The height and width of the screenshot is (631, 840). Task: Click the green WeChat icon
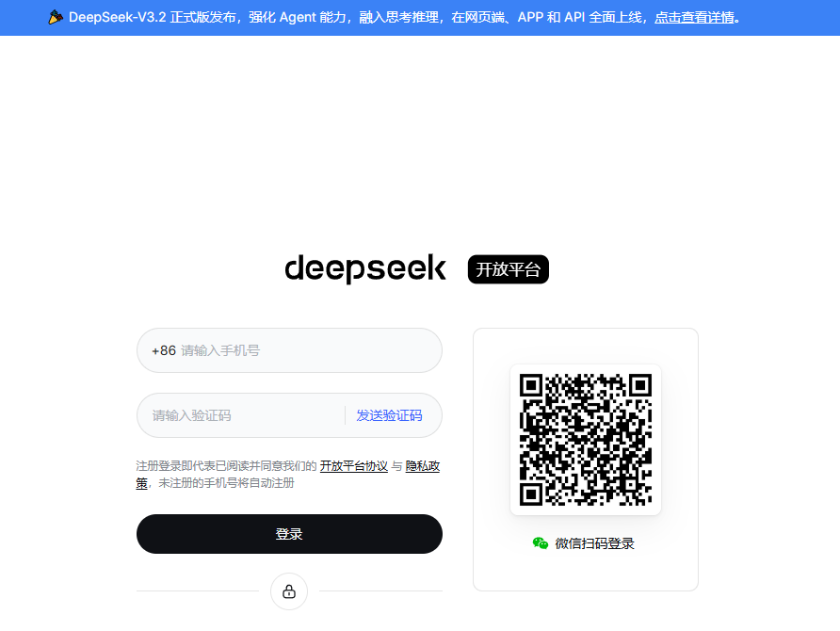[541, 543]
